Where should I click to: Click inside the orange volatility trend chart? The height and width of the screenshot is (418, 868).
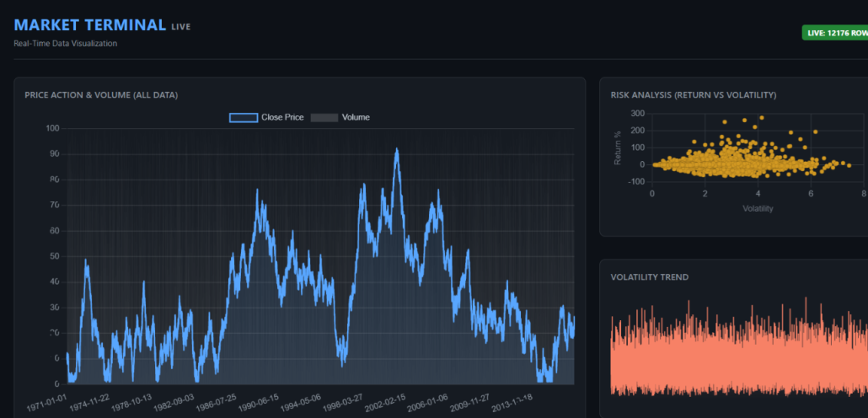coord(733,354)
